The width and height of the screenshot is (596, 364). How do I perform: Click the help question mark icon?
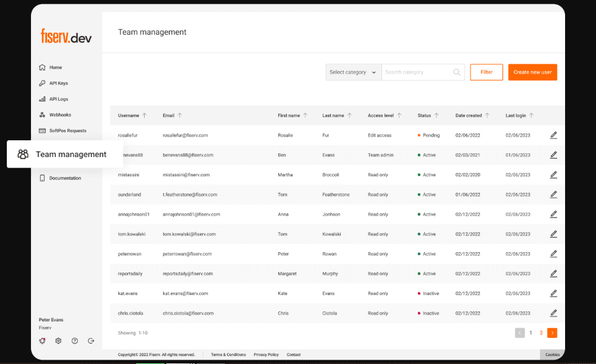[x=75, y=341]
